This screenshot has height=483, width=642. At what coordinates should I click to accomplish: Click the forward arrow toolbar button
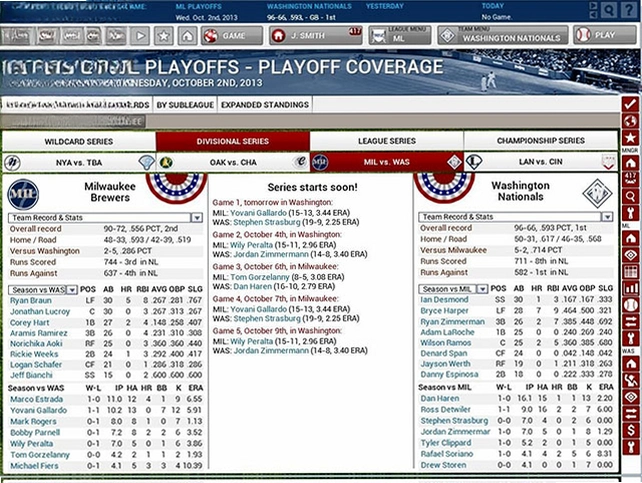(x=140, y=36)
